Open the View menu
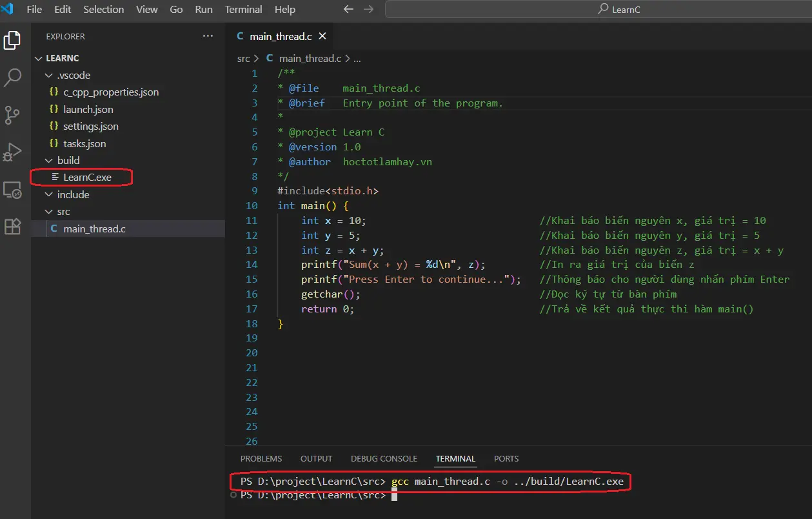Screen dimensions: 812x519 (x=147, y=9)
